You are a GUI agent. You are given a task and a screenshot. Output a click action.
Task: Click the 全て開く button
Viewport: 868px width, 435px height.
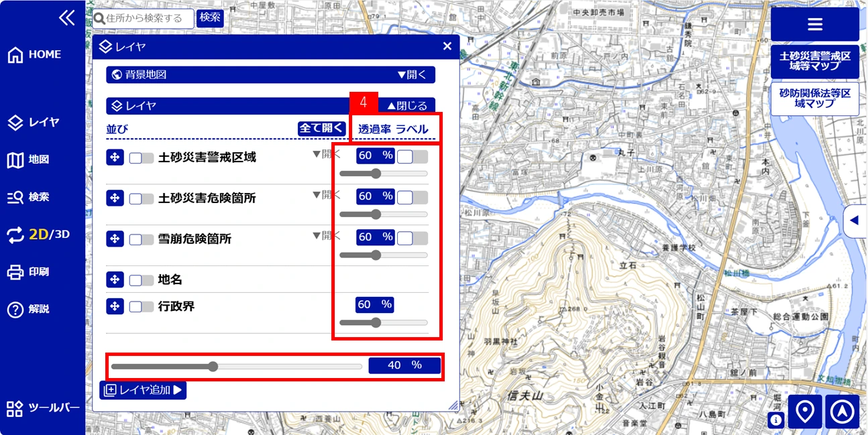coord(322,129)
